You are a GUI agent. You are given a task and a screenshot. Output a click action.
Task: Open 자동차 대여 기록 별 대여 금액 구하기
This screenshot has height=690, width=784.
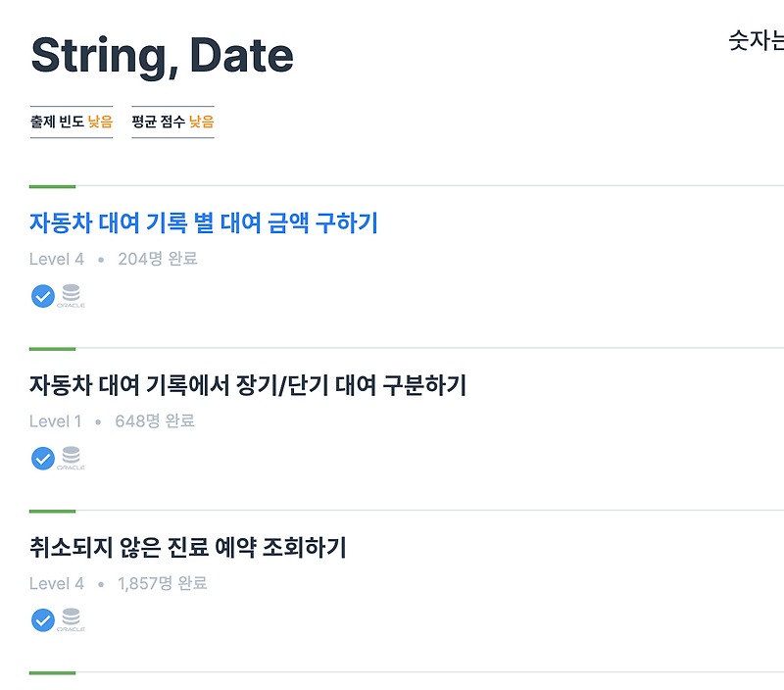pos(206,223)
